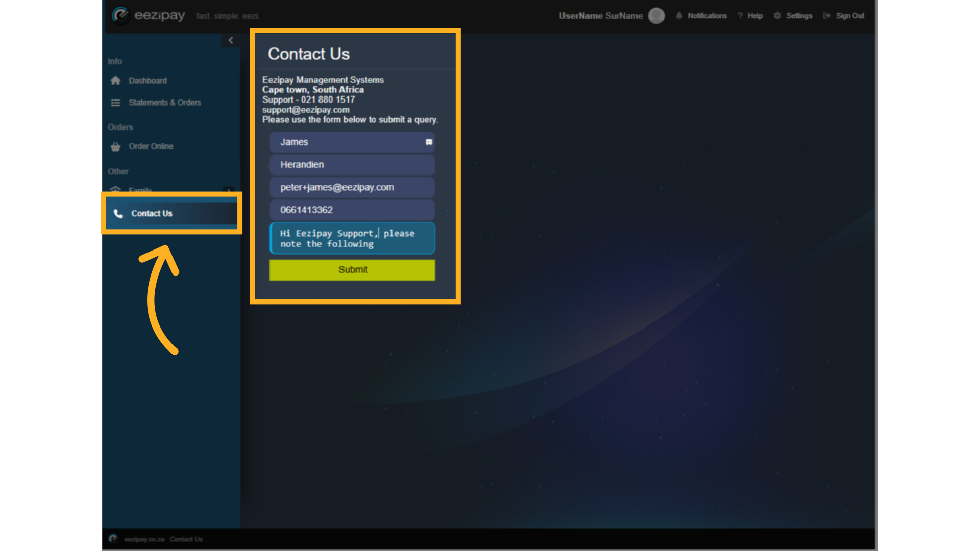This screenshot has width=980, height=551.
Task: Open eezipay.co.za footer link
Action: pos(144,539)
